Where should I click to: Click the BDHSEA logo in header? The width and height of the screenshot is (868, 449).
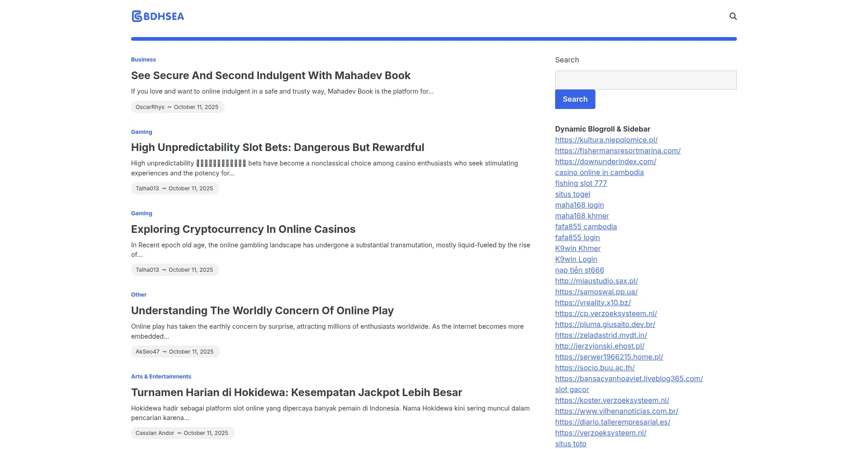pos(158,16)
